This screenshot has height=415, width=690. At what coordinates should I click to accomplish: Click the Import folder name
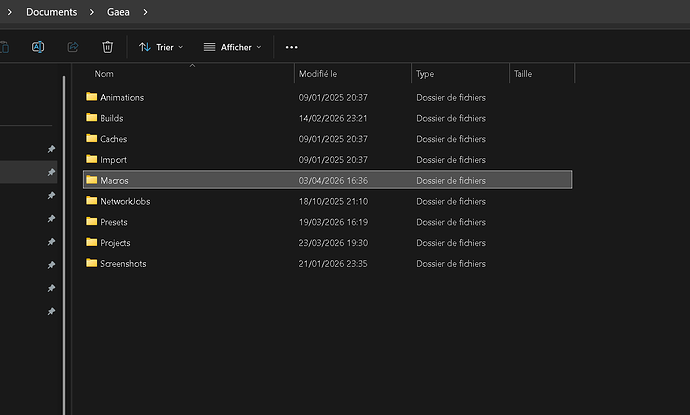tap(114, 160)
